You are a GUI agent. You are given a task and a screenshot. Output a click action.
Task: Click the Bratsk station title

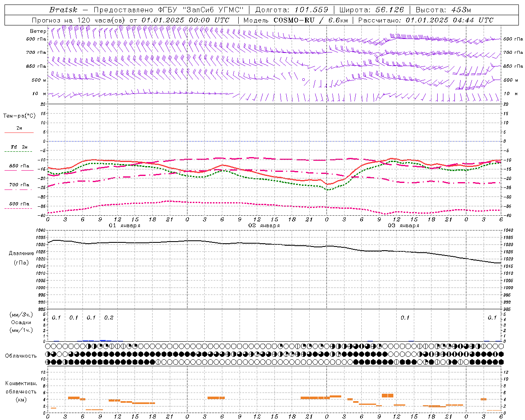pyautogui.click(x=63, y=9)
